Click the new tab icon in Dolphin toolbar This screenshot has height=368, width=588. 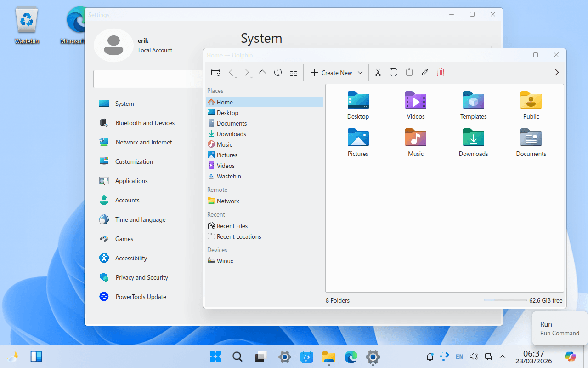(215, 72)
